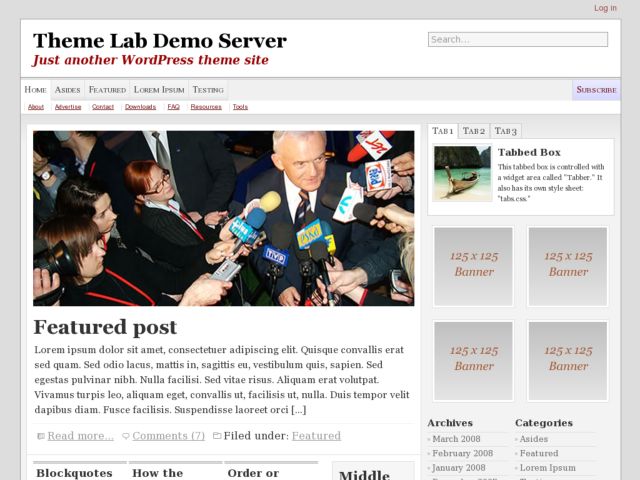The image size is (640, 480).
Task: Switch to Tab 3 in the tabbed box
Action: [506, 131]
